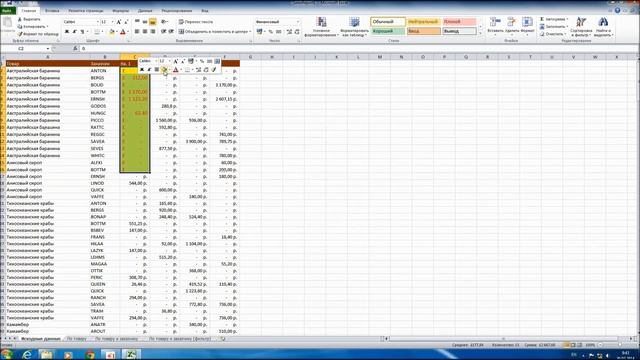Image resolution: width=640 pixels, height=360 pixels.
Task: Toggle center alignment in the ribbon
Action: pyautogui.click(x=145, y=31)
